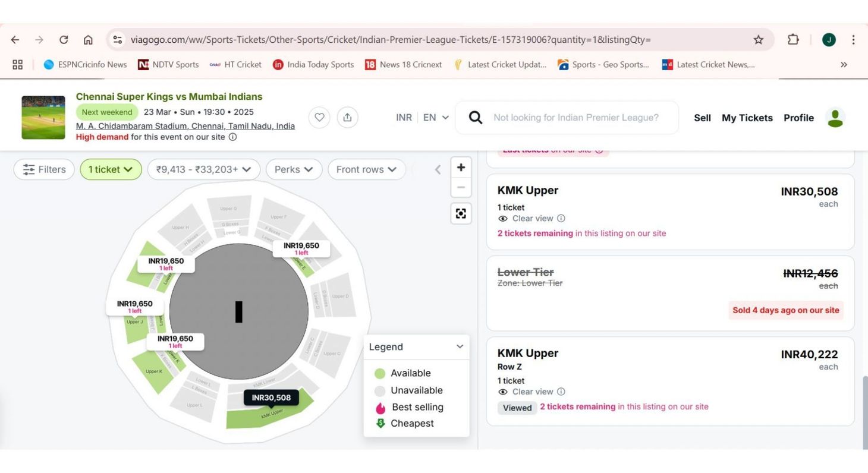
Task: Favorite this event with the heart icon
Action: point(319,117)
